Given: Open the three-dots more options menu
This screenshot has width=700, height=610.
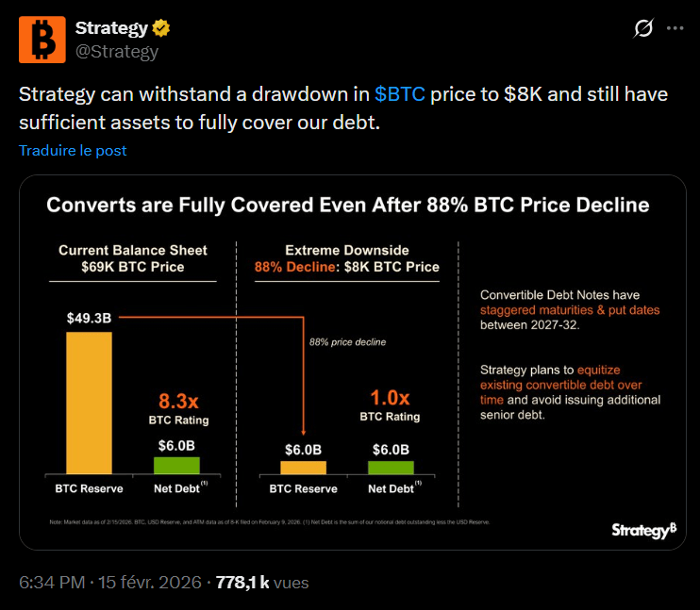Looking at the screenshot, I should tap(675, 28).
